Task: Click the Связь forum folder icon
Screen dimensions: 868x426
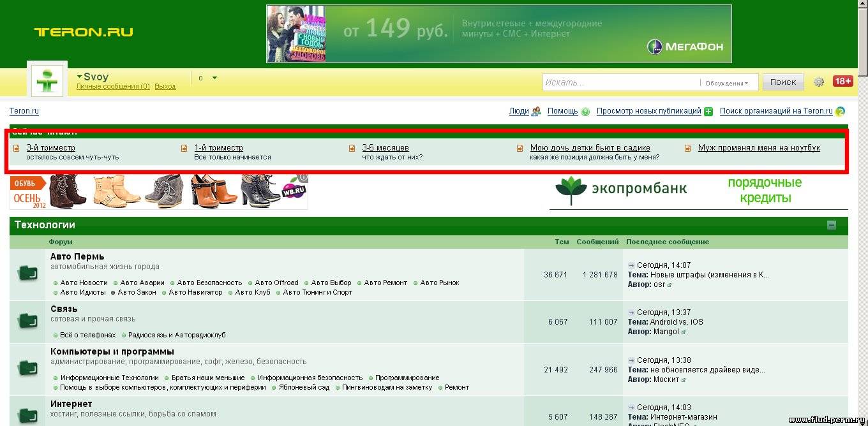Action: [27, 321]
